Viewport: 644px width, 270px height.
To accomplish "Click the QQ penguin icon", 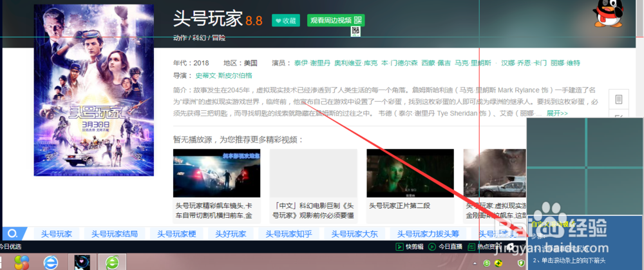I will (609, 13).
